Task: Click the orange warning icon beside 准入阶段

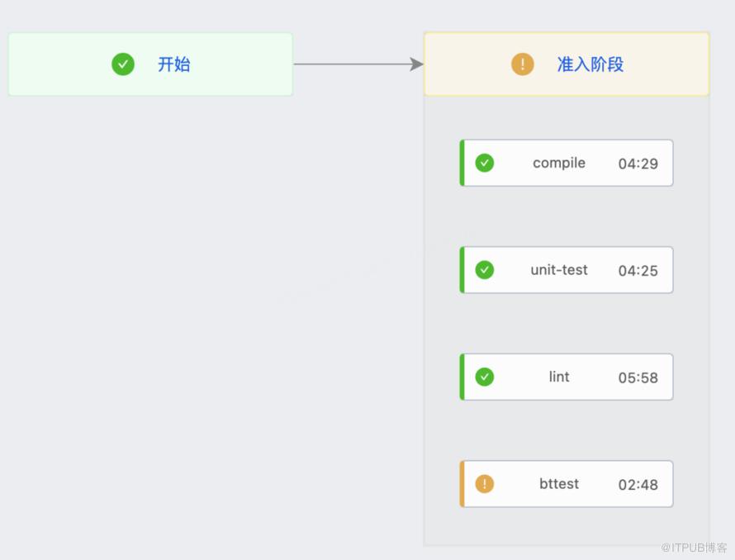Action: [x=523, y=64]
